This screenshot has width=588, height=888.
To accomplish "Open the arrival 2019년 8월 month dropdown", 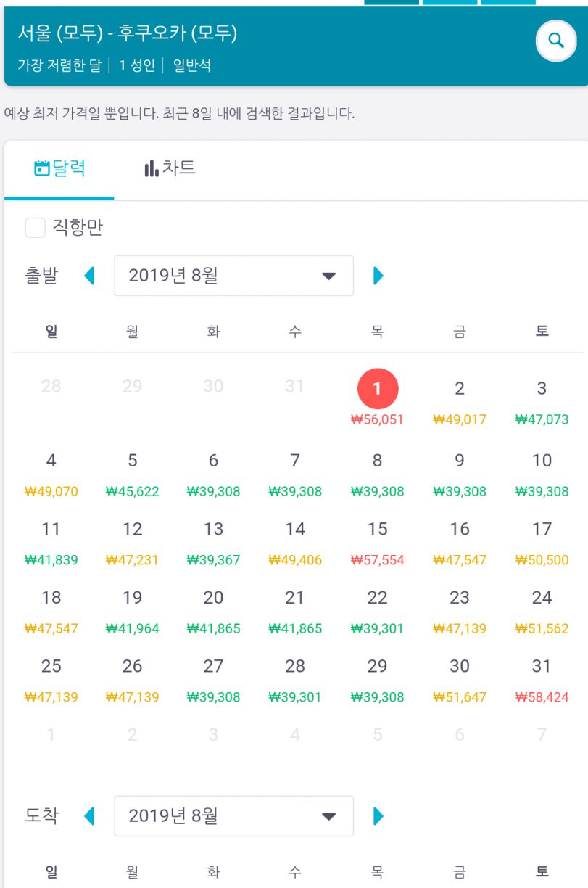I will tap(234, 816).
